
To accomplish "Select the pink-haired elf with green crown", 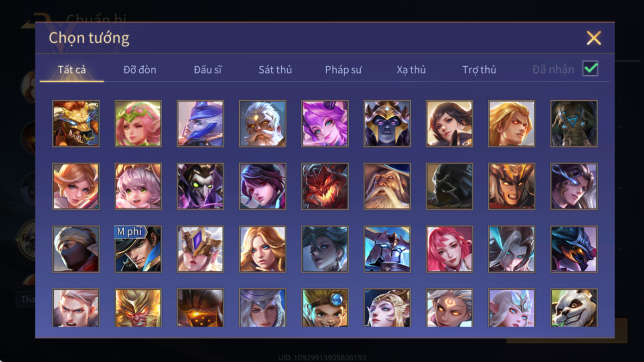I will 138,124.
